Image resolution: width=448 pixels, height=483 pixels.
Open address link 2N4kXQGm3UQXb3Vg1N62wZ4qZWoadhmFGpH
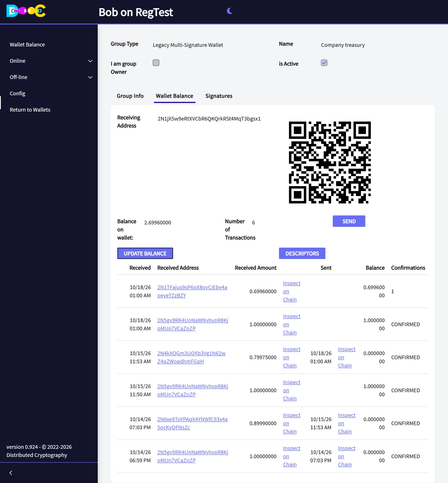click(191, 357)
